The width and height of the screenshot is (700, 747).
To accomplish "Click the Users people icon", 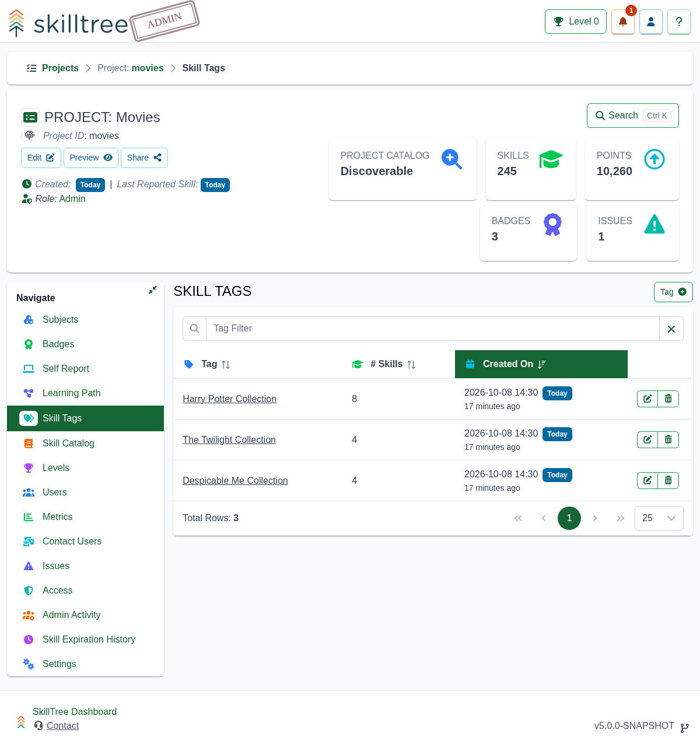I will click(x=29, y=493).
